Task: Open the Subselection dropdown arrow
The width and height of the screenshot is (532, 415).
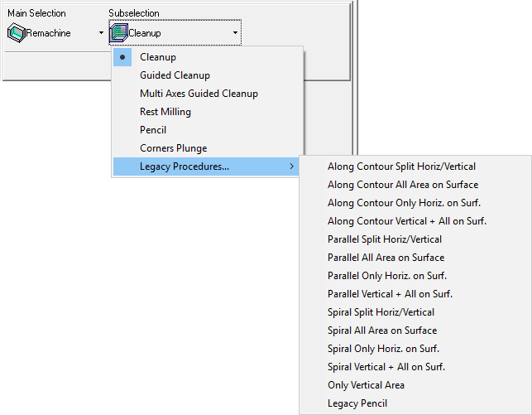Action: [x=235, y=33]
